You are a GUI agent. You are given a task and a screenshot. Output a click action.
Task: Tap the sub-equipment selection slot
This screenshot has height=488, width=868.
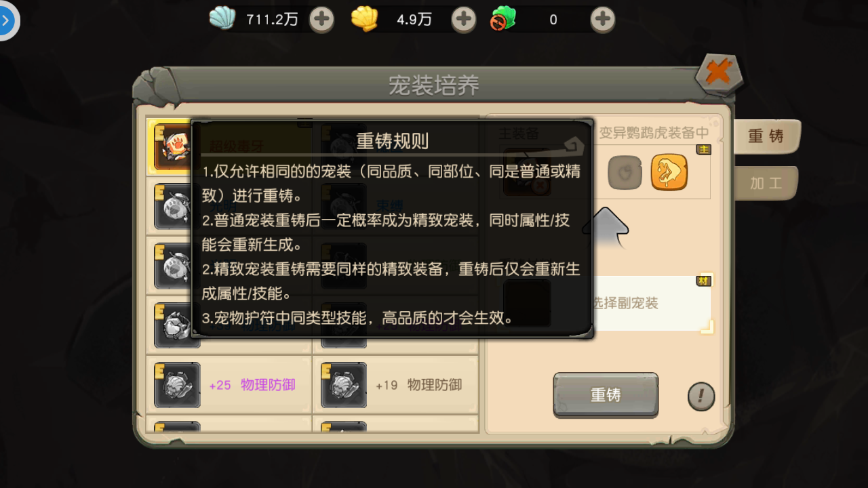pos(608,303)
